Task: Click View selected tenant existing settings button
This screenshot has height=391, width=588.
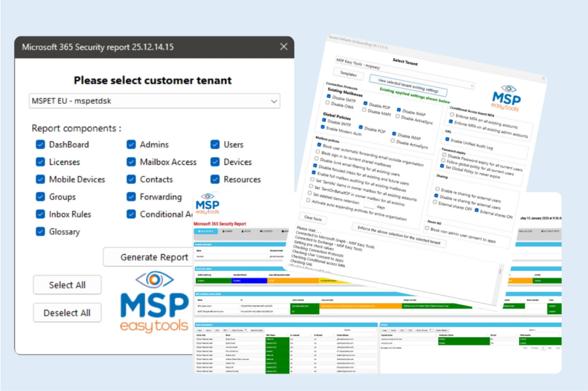Action: (x=408, y=84)
